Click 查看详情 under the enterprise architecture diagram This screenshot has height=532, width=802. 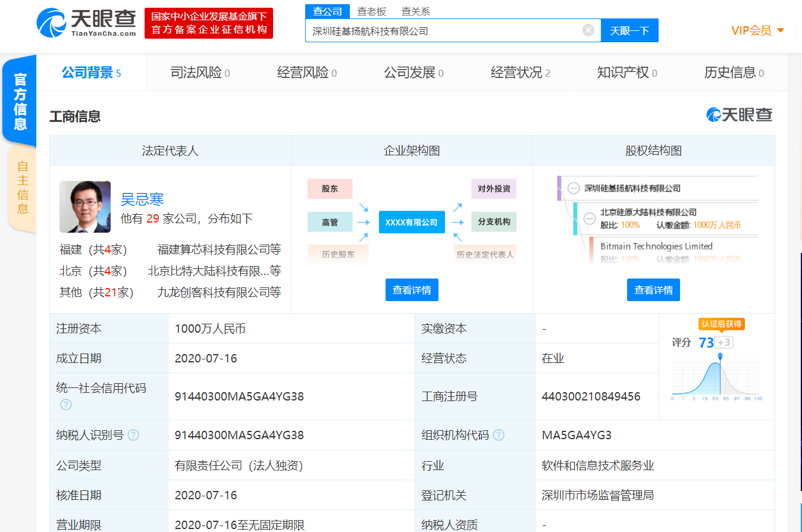(412, 290)
